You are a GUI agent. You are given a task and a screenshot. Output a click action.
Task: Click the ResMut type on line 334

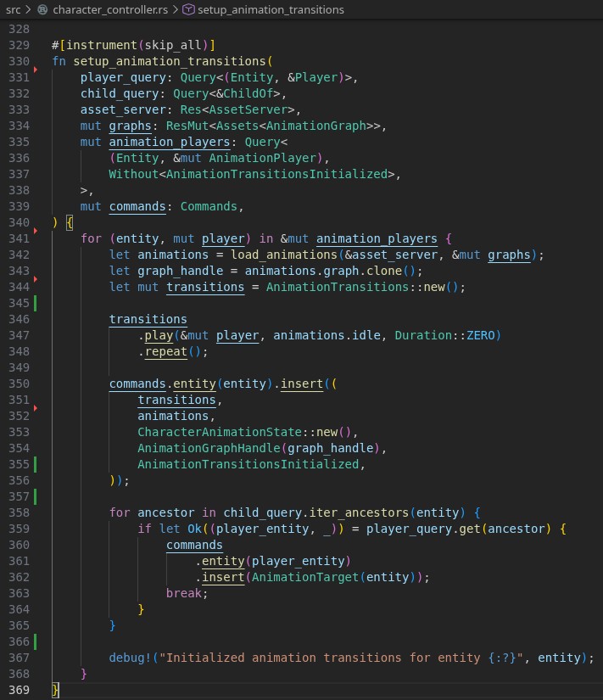tap(187, 126)
